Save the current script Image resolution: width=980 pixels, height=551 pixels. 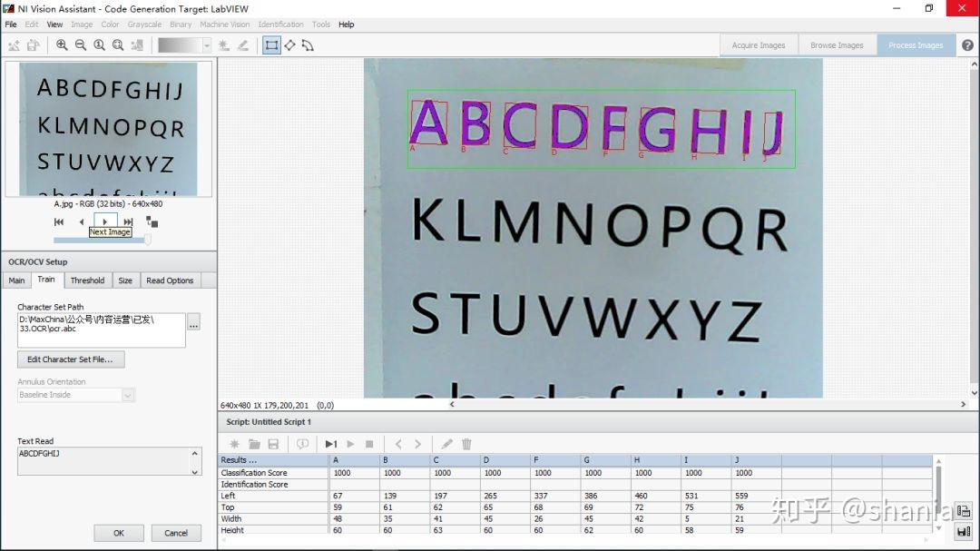click(274, 444)
